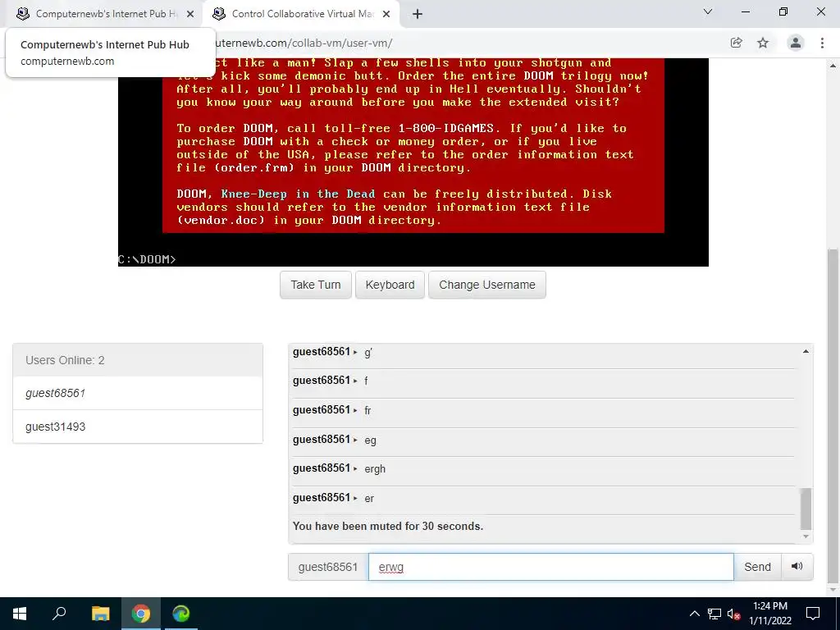Click the address bar URL
The height and width of the screenshot is (630, 840).
pos(304,43)
